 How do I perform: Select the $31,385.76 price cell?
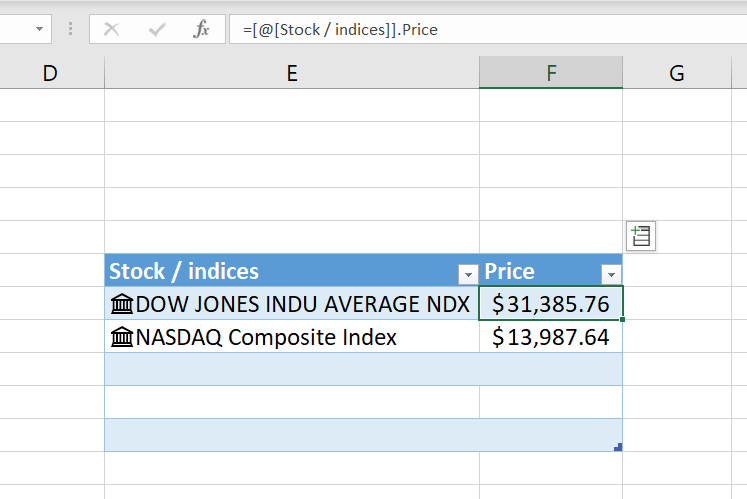[x=551, y=304]
